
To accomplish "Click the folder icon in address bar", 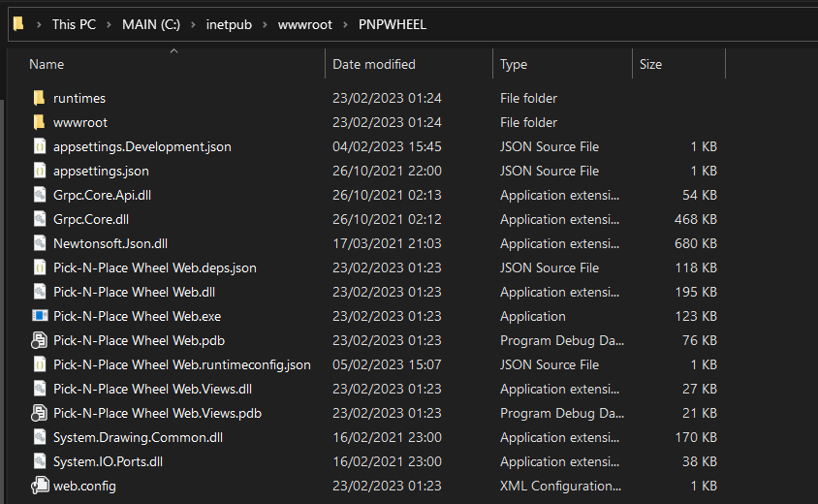I will [18, 24].
